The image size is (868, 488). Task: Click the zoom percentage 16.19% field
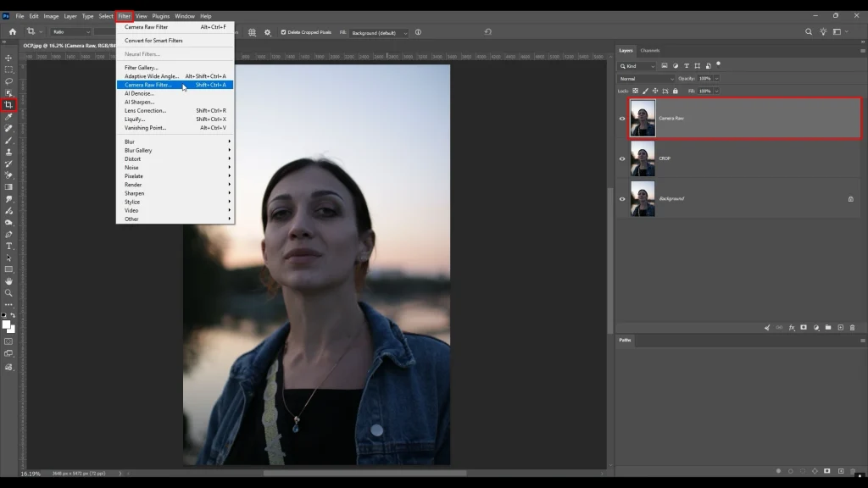coord(31,474)
